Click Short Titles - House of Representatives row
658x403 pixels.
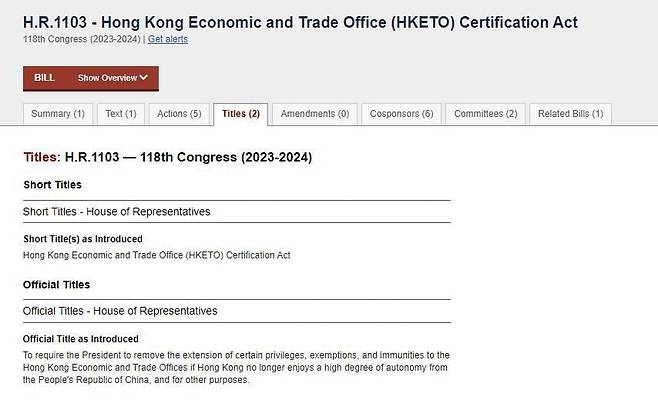[237, 212]
